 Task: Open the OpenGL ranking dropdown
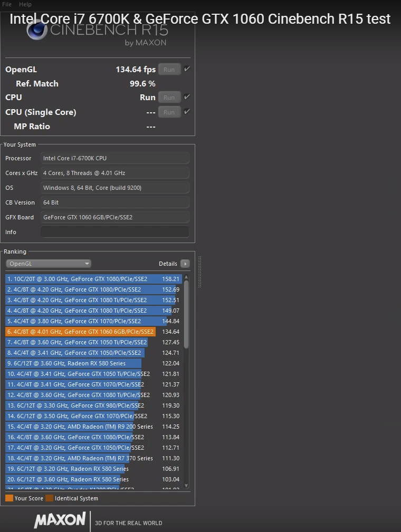tap(49, 264)
